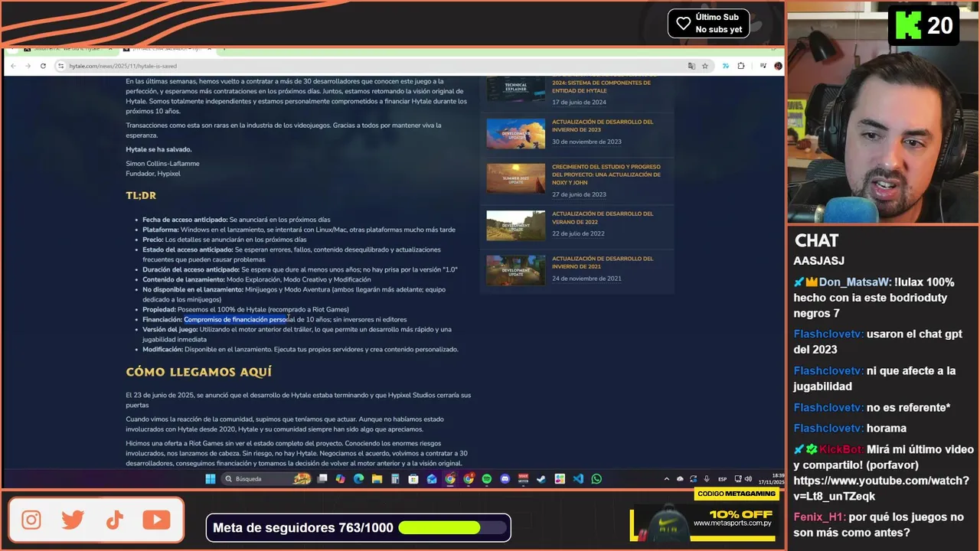The height and width of the screenshot is (551, 980).
Task: Click the Twitter bird icon in overlay
Action: [x=73, y=520]
